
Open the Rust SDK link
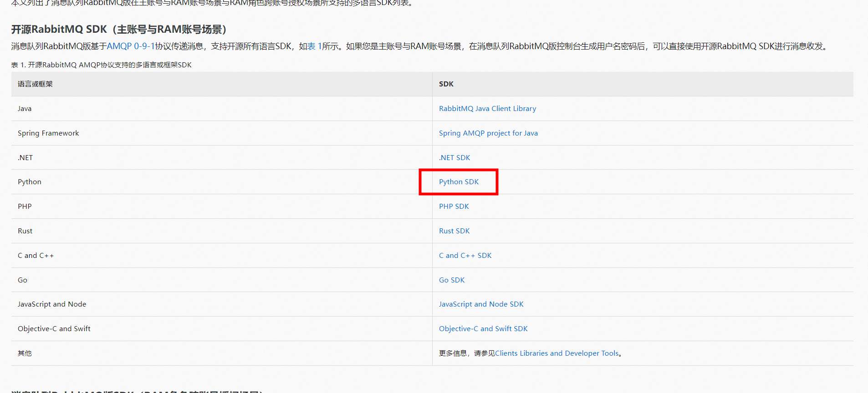pyautogui.click(x=454, y=231)
